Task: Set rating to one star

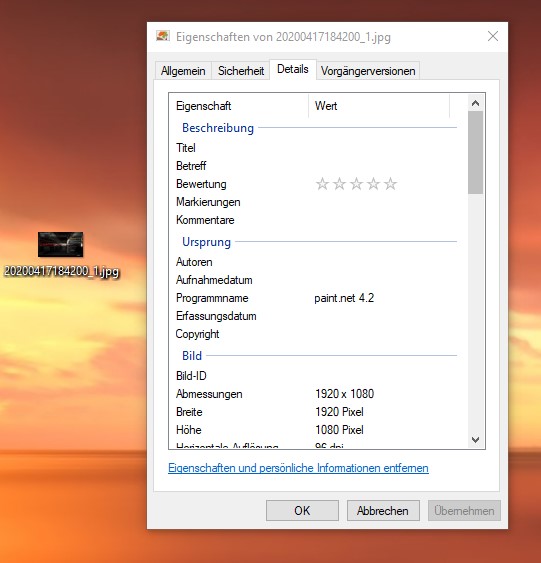Action: 322,184
